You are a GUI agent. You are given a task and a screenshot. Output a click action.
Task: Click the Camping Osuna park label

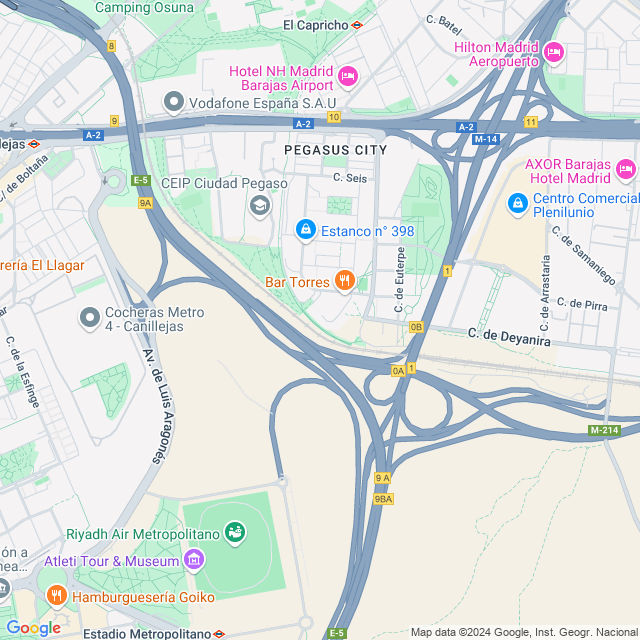coord(144,7)
